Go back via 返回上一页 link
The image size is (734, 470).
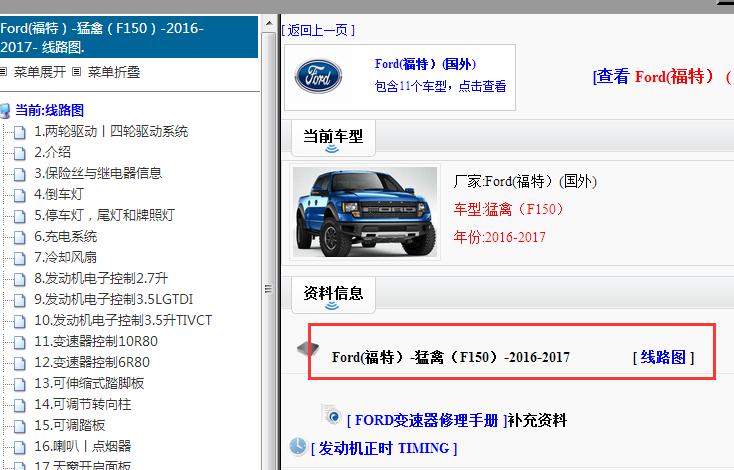coord(318,30)
